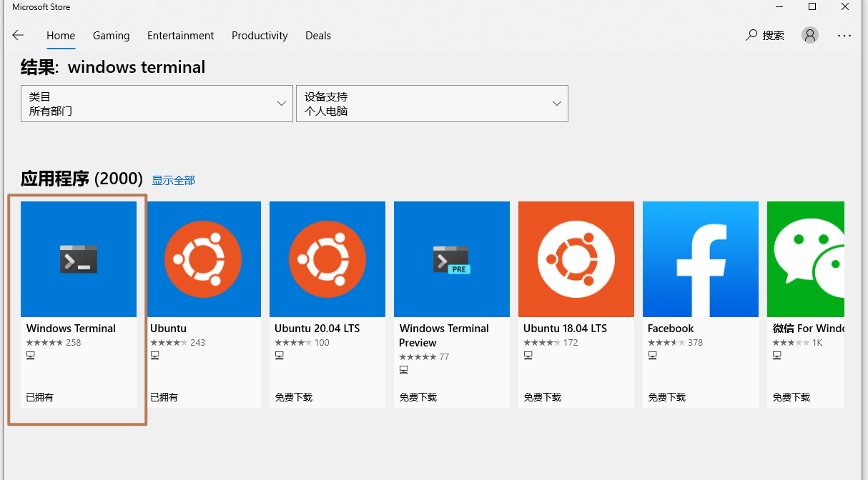Click the star rating showing 258 reviews
The height and width of the screenshot is (480, 868).
click(54, 343)
